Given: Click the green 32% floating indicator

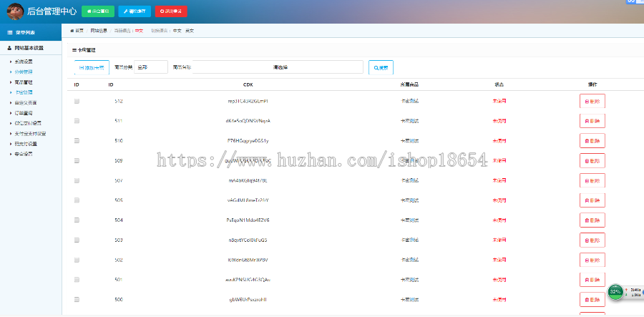Looking at the screenshot, I should (615, 291).
